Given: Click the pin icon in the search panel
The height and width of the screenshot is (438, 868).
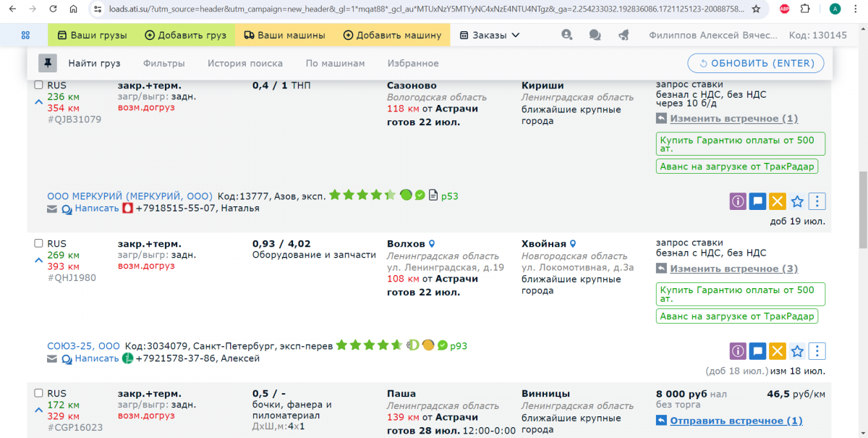Looking at the screenshot, I should 48,64.
